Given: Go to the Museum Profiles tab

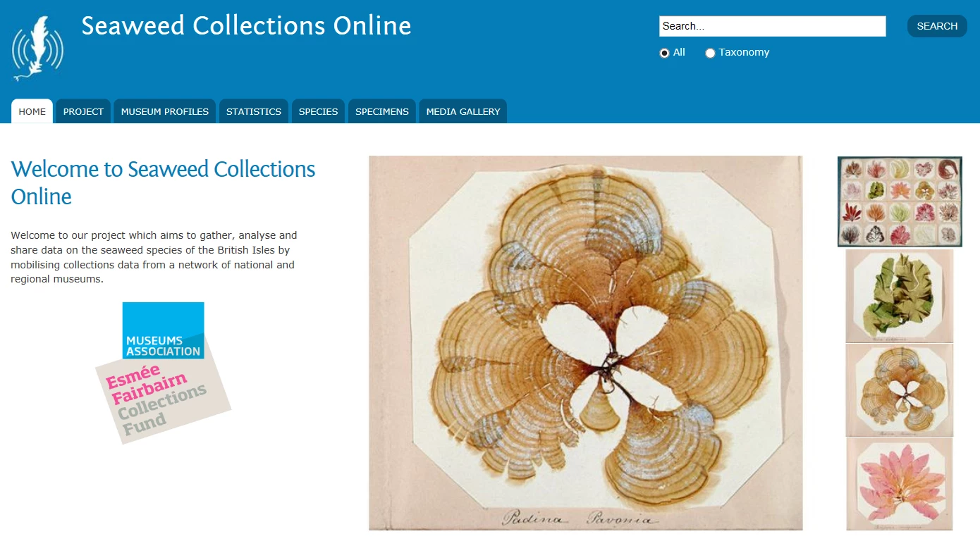Looking at the screenshot, I should (x=165, y=111).
